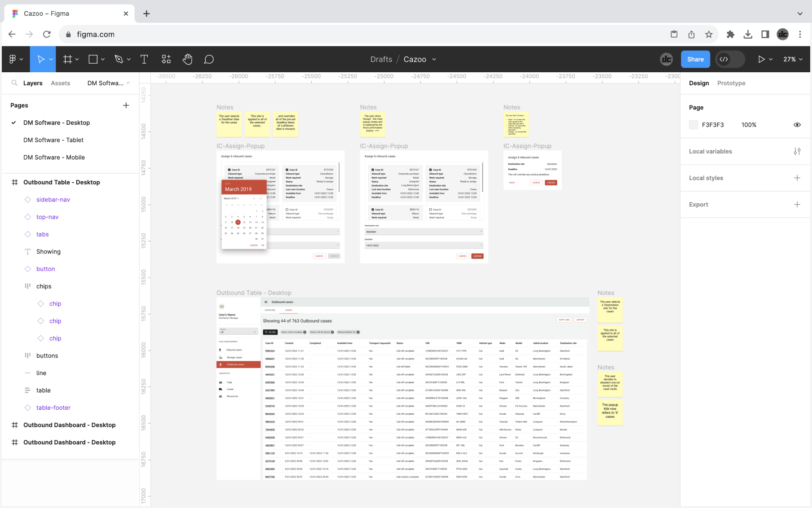The image size is (812, 508).
Task: Open Local variables settings icon
Action: 797,152
